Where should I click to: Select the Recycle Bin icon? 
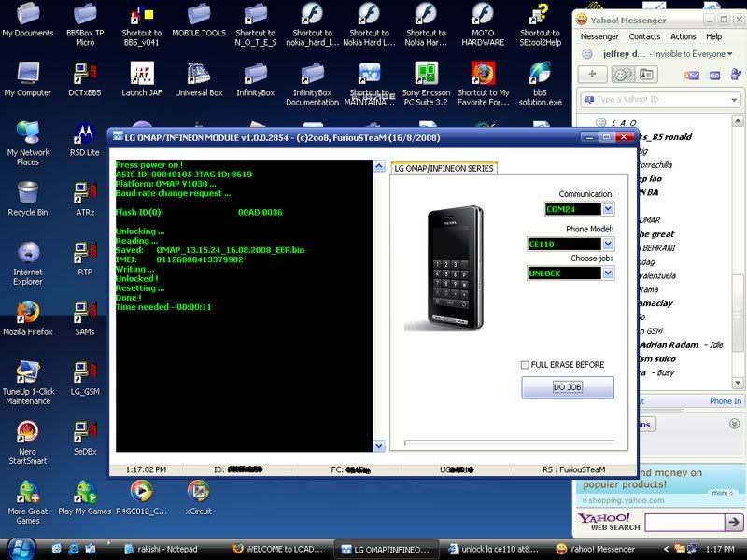coord(28,199)
